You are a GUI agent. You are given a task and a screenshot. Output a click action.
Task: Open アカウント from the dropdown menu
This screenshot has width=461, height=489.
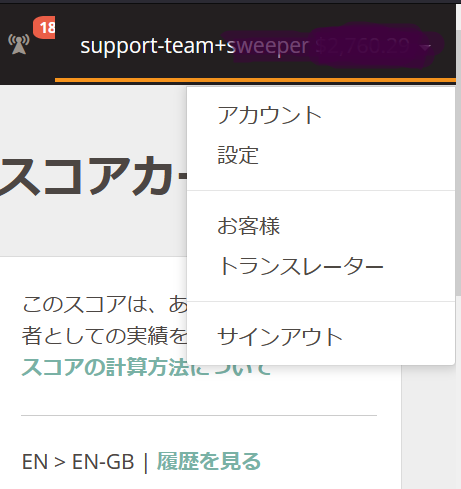[x=269, y=115]
